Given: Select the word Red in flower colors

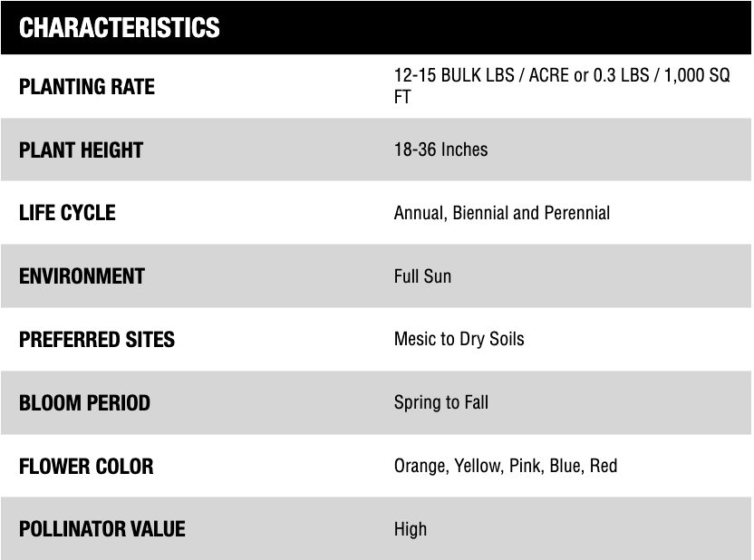Looking at the screenshot, I should pyautogui.click(x=604, y=466).
